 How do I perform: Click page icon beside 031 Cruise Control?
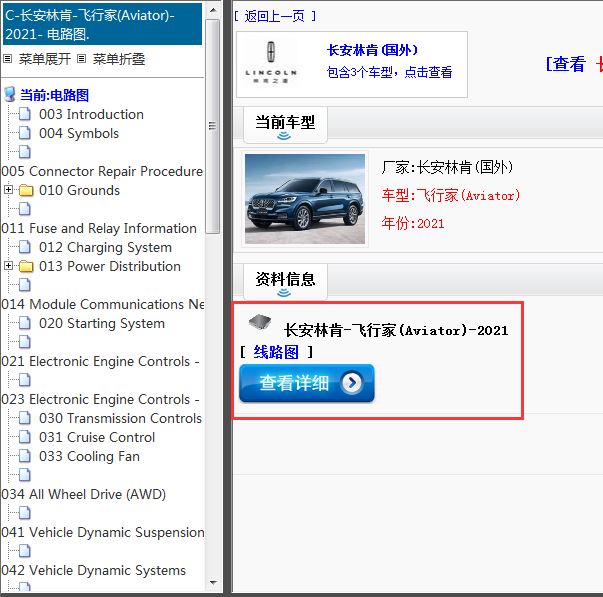tap(25, 437)
